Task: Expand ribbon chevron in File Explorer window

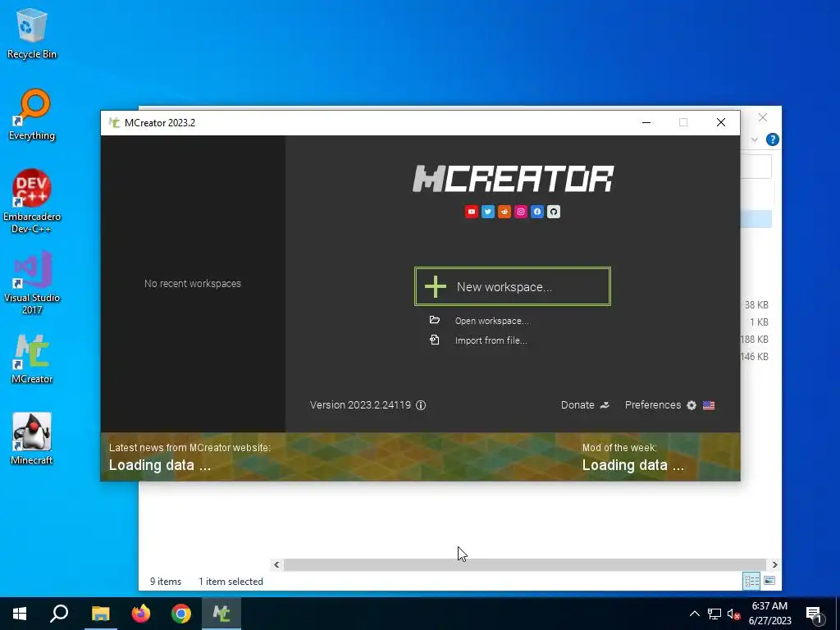Action: (x=755, y=139)
